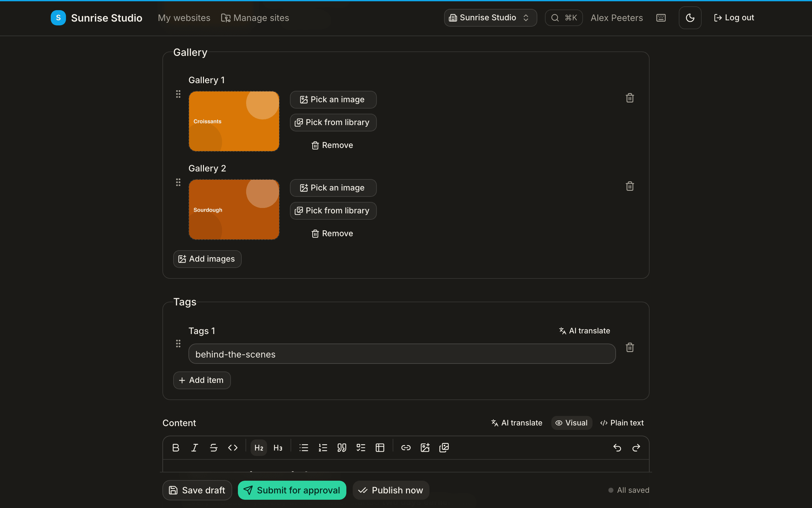Grab the Tags 1 drag handle

coord(178,344)
